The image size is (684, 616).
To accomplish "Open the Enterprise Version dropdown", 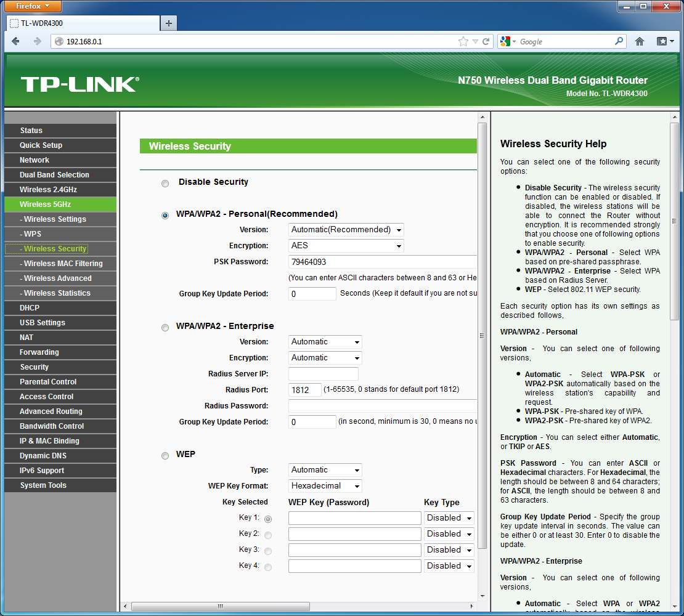I will point(325,342).
